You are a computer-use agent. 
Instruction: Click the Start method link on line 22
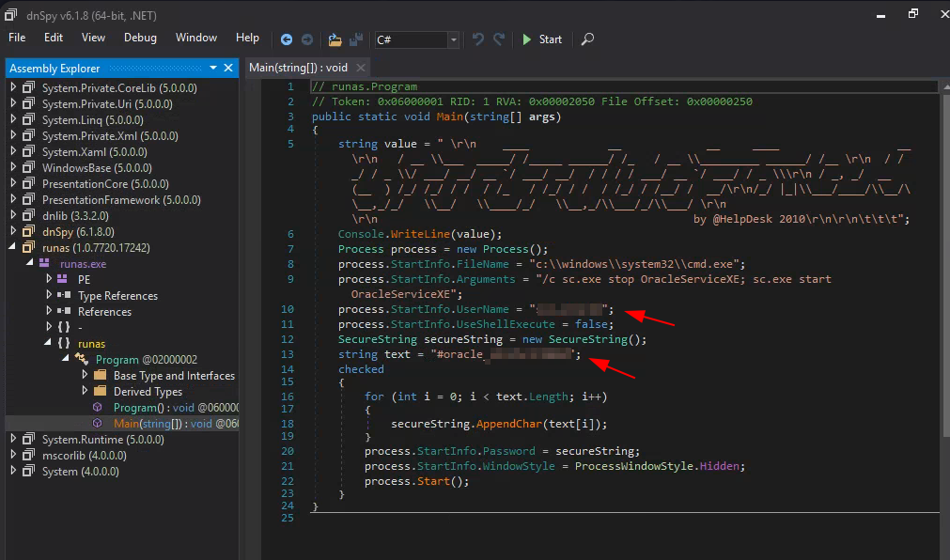433,481
